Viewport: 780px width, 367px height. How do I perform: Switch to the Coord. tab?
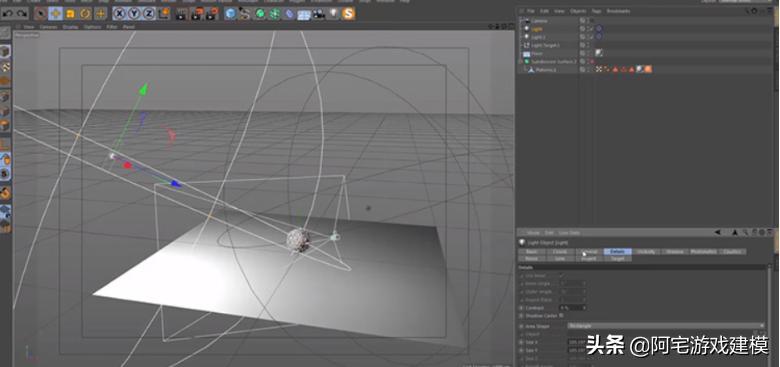560,252
